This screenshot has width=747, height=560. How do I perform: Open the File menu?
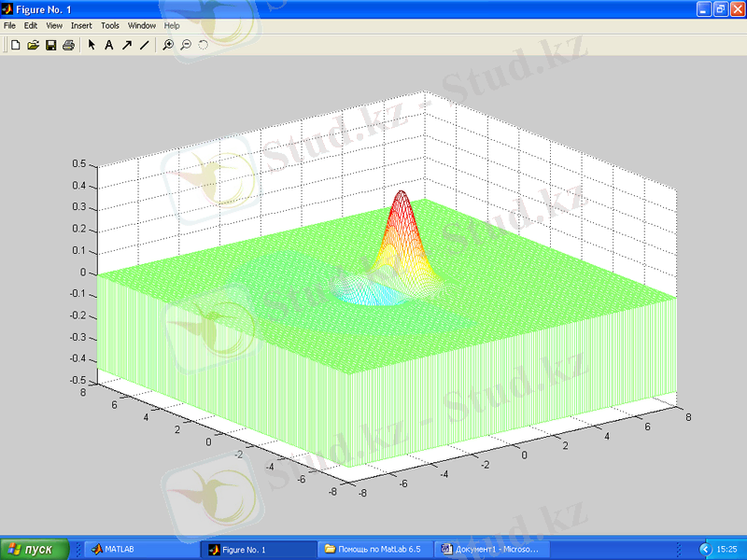point(10,26)
